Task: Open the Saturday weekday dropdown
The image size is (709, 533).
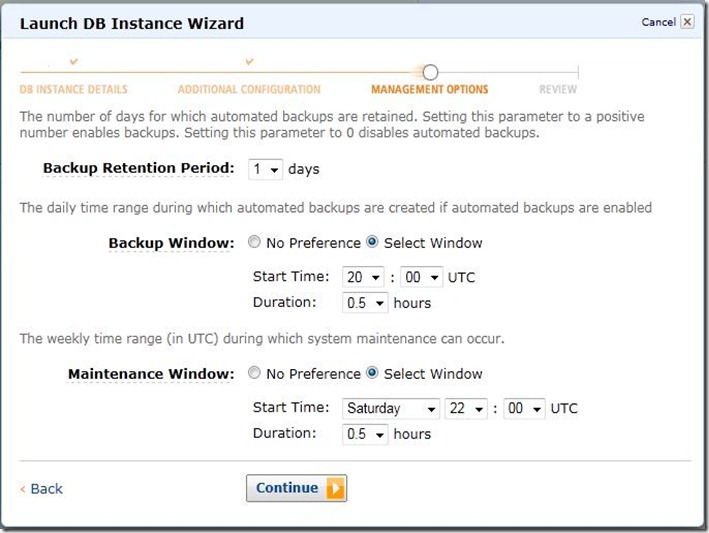Action: pyautogui.click(x=391, y=408)
